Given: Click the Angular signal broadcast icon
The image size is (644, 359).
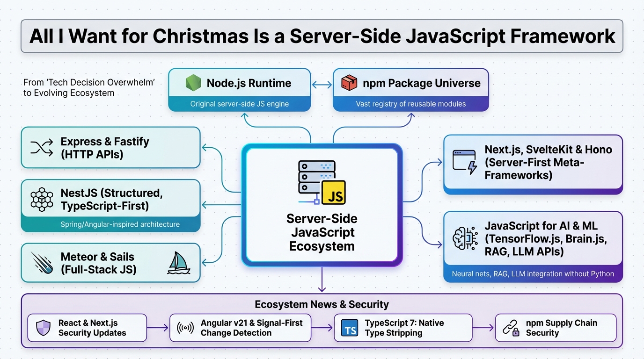Looking at the screenshot, I should click(x=185, y=328).
